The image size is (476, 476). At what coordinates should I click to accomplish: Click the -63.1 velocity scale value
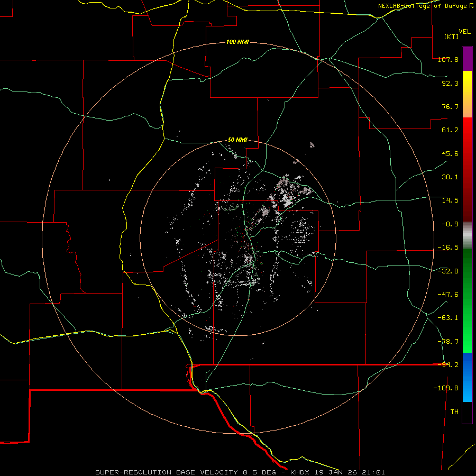click(448, 318)
